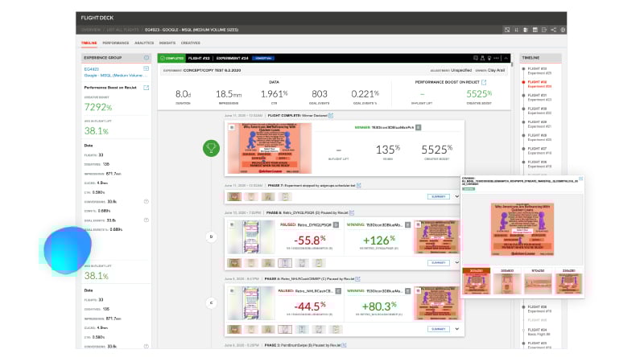Screen dimensions: 644x362
Task: Click the share icon in the top header bar
Action: (553, 30)
